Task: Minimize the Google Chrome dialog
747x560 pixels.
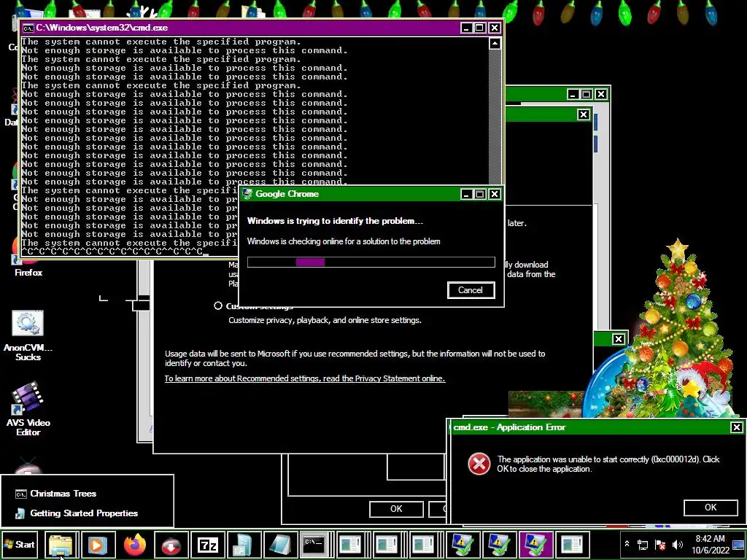Action: click(466, 194)
